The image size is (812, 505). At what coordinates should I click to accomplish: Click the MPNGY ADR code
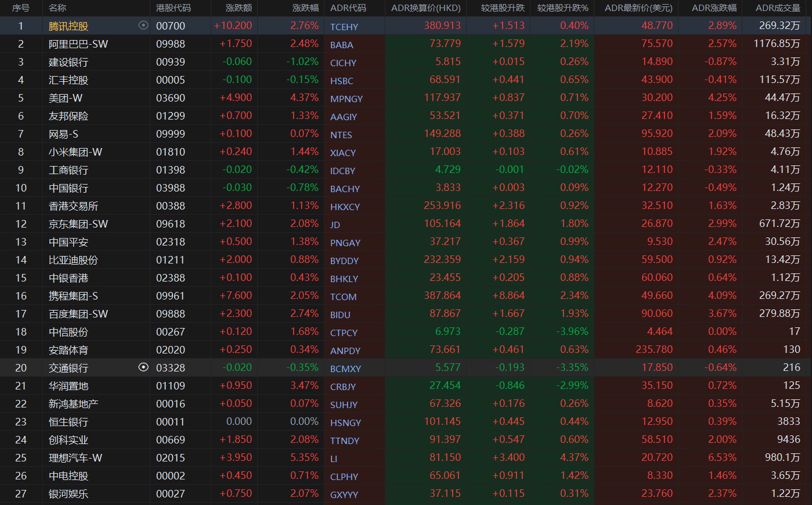pyautogui.click(x=347, y=99)
